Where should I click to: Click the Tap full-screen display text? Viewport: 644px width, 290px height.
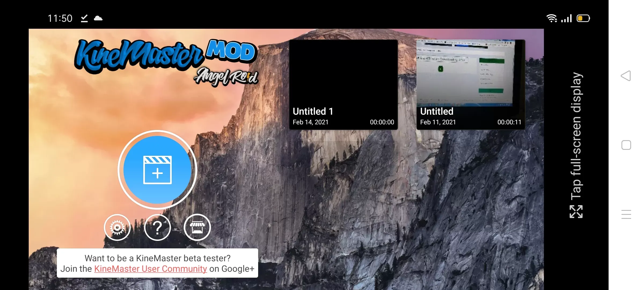coord(576,136)
